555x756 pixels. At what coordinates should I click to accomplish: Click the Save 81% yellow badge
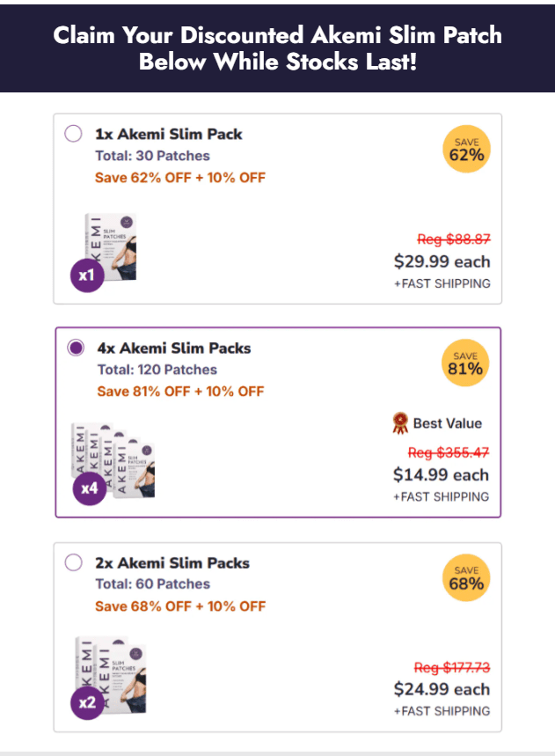click(x=465, y=363)
